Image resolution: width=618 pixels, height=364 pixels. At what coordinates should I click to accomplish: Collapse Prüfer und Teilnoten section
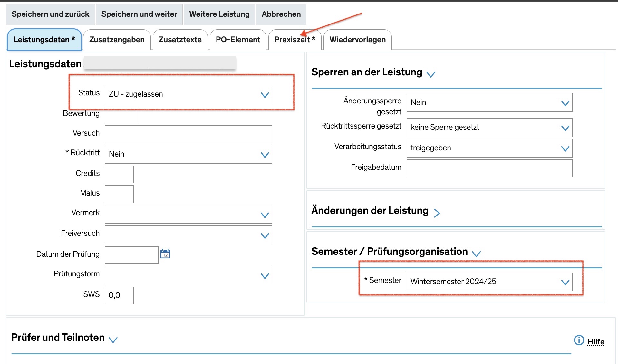click(x=113, y=340)
